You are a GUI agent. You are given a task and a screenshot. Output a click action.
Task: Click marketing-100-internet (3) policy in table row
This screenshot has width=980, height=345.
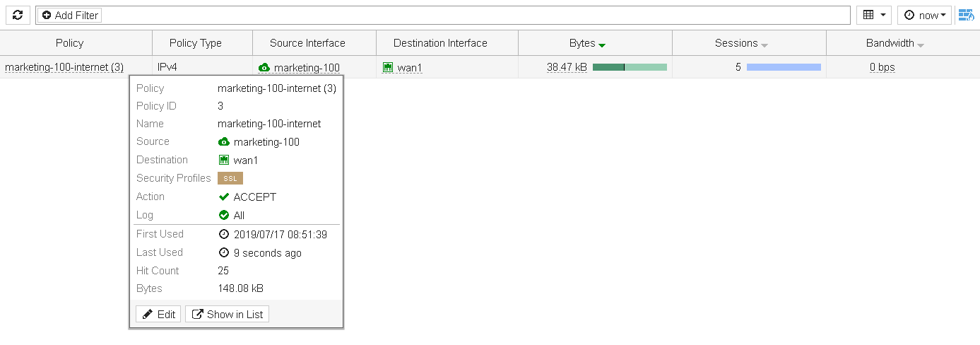(x=64, y=67)
